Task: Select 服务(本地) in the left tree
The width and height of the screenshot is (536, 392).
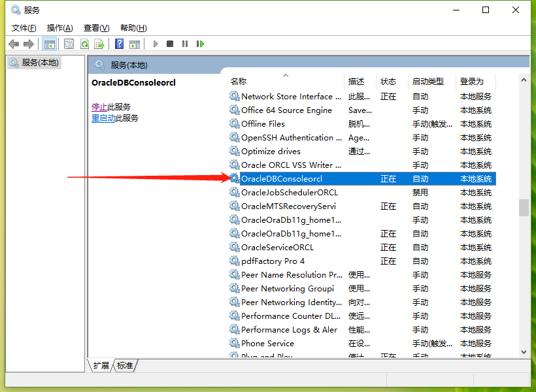Action: point(39,62)
